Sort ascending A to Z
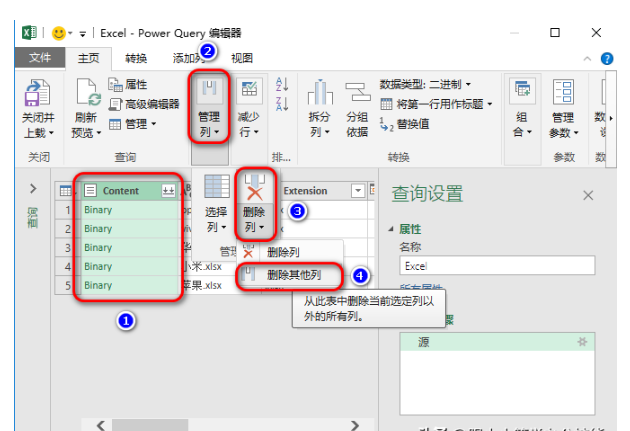 [282, 84]
